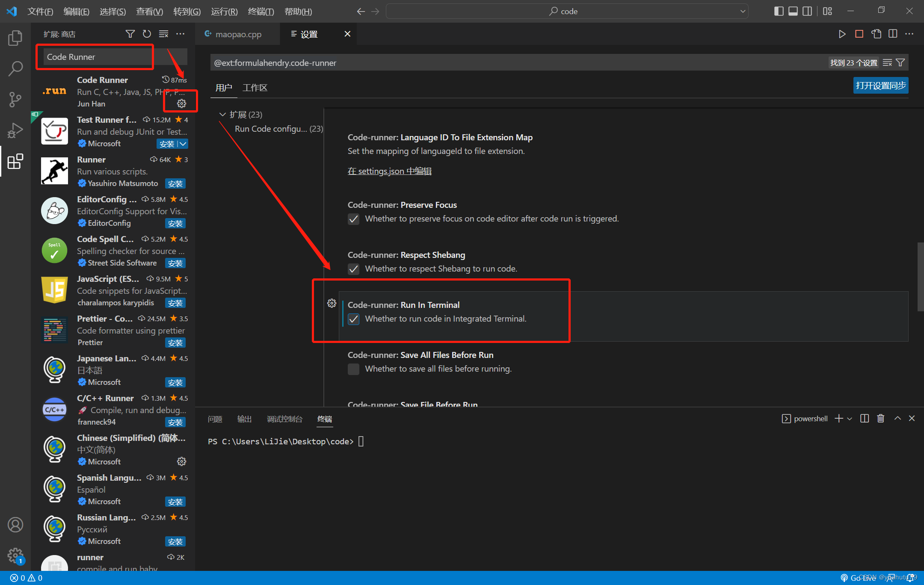Viewport: 924px width, 585px height.
Task: Open the Run and Debug view
Action: 15,130
